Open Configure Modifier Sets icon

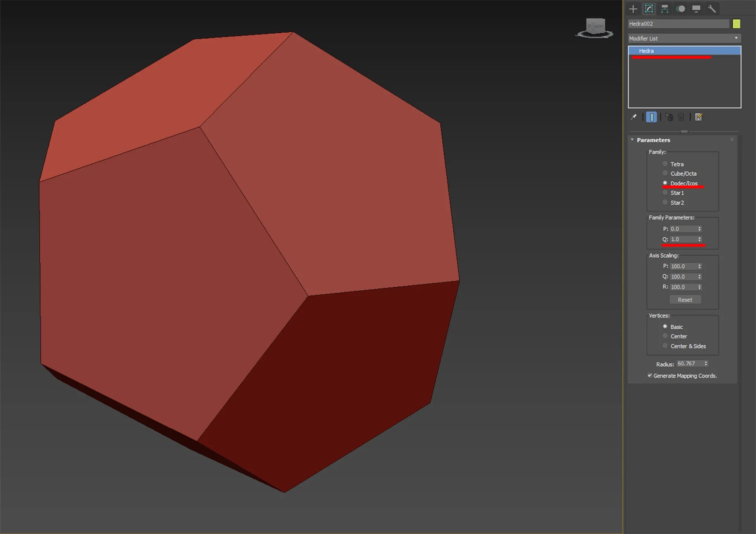click(698, 117)
